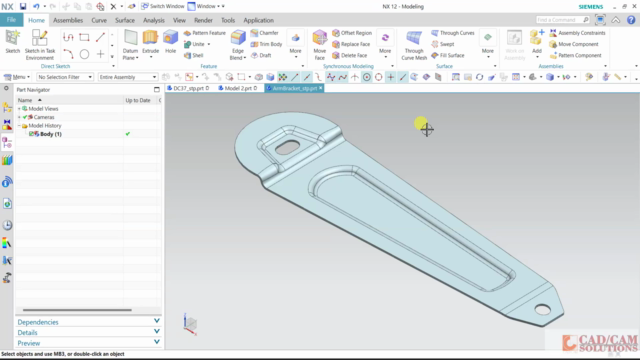Open More in Synchronous Modeling group
This screenshot has height=360, width=640.
[x=385, y=45]
